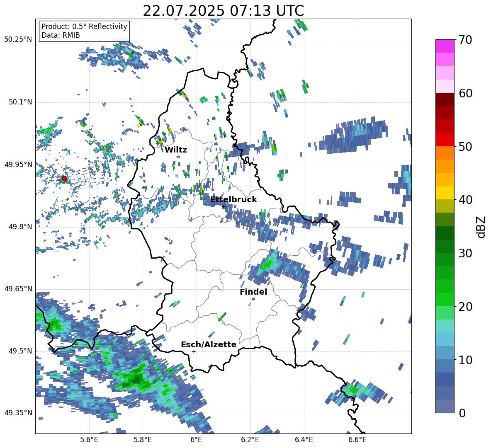The image size is (491, 448).
Task: Click the 50.25°N latitude label
Action: coord(18,40)
